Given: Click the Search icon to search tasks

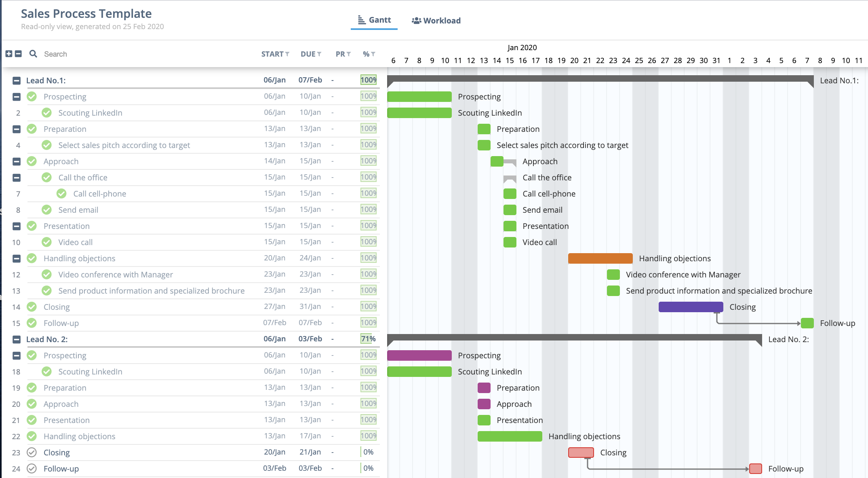Looking at the screenshot, I should click(33, 53).
